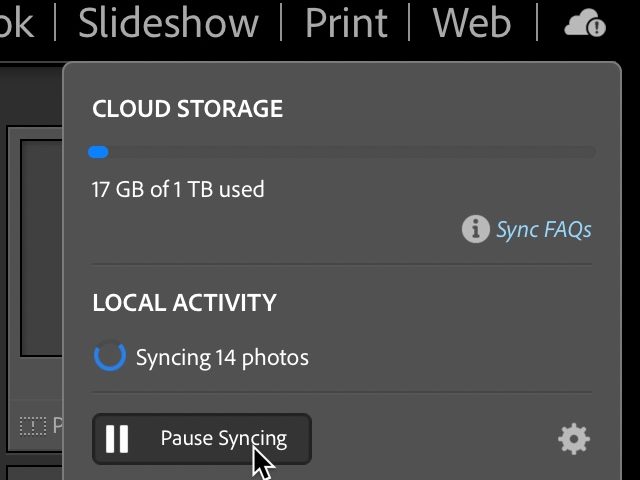Click the partially hidden P label at bottom left
Image resolution: width=640 pixels, height=480 pixels.
tap(57, 427)
